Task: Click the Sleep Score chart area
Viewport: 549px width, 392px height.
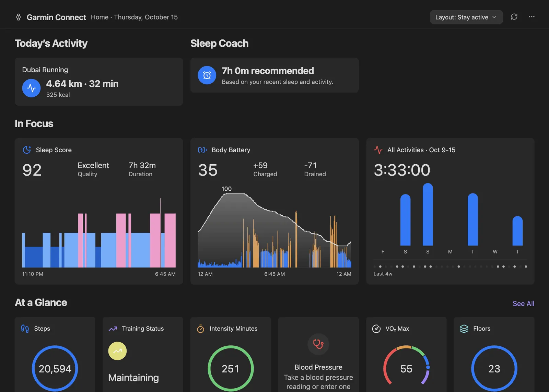Action: (x=99, y=233)
